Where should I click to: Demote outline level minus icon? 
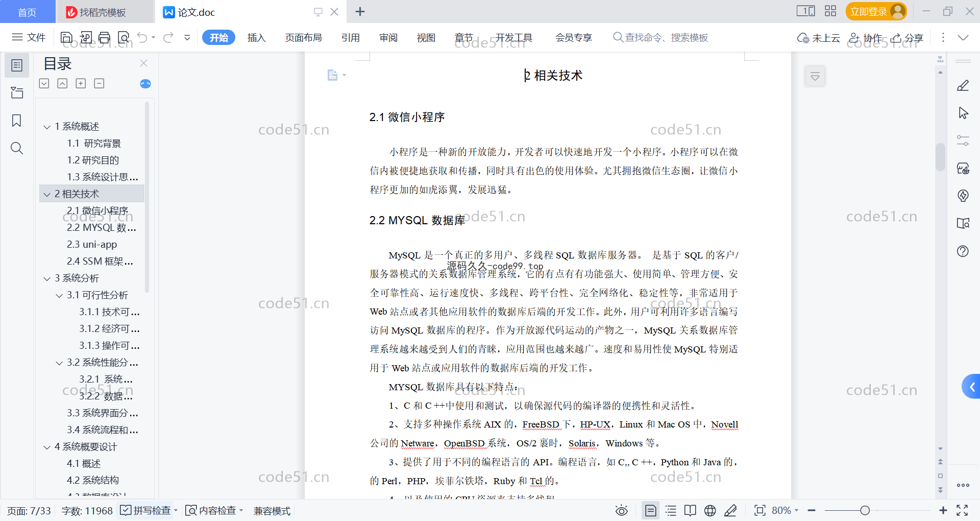[99, 83]
